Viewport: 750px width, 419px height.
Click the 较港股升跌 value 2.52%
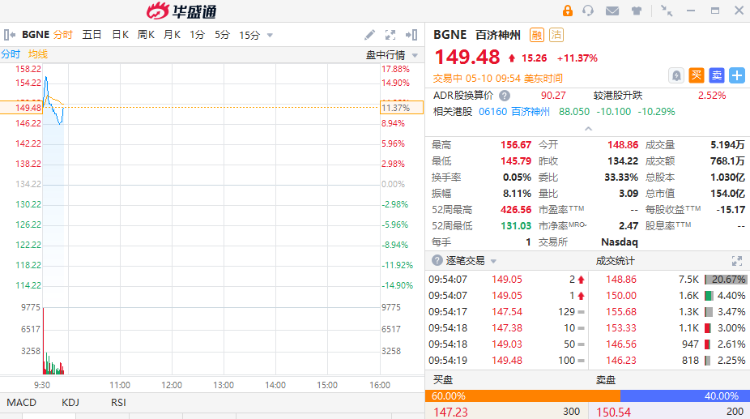point(712,95)
